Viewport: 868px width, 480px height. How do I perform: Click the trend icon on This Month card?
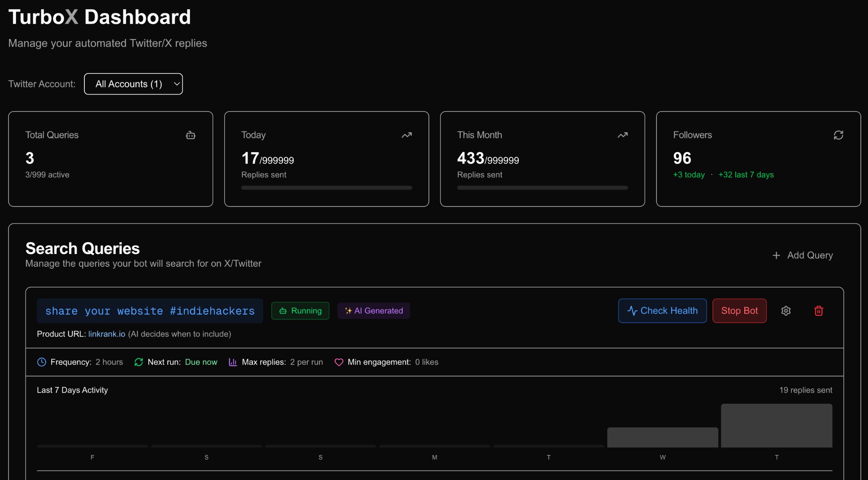(x=622, y=135)
